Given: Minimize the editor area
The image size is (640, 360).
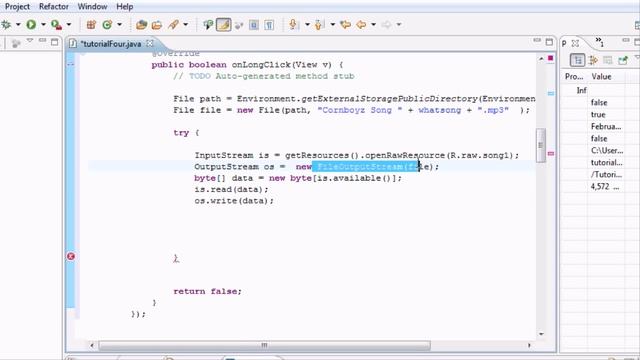Looking at the screenshot, I should 537,41.
